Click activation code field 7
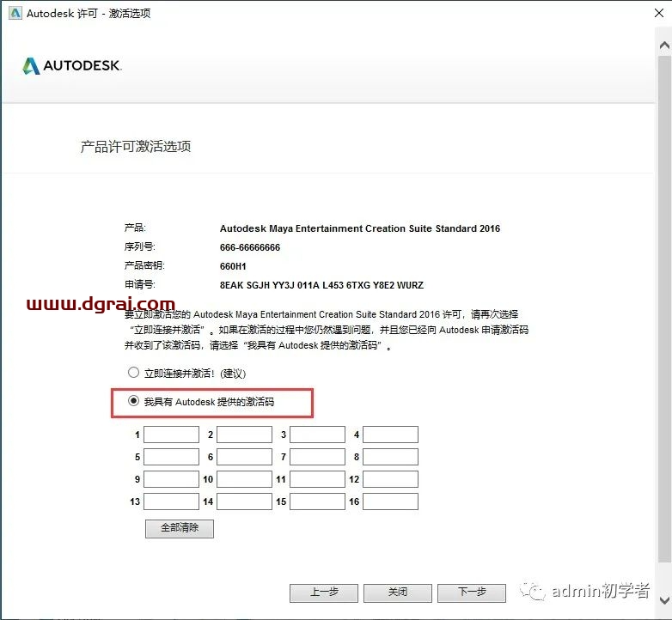Viewport: 672px width, 620px height. 317,457
